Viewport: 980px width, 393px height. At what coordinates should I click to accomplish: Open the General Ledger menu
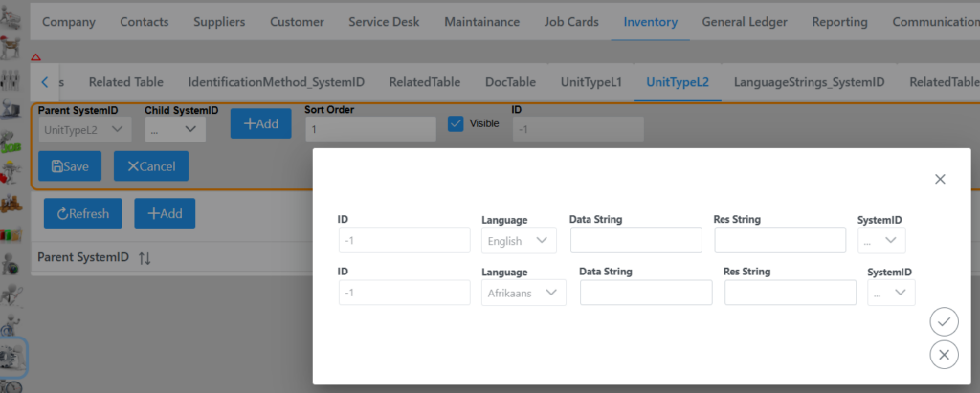click(x=744, y=22)
